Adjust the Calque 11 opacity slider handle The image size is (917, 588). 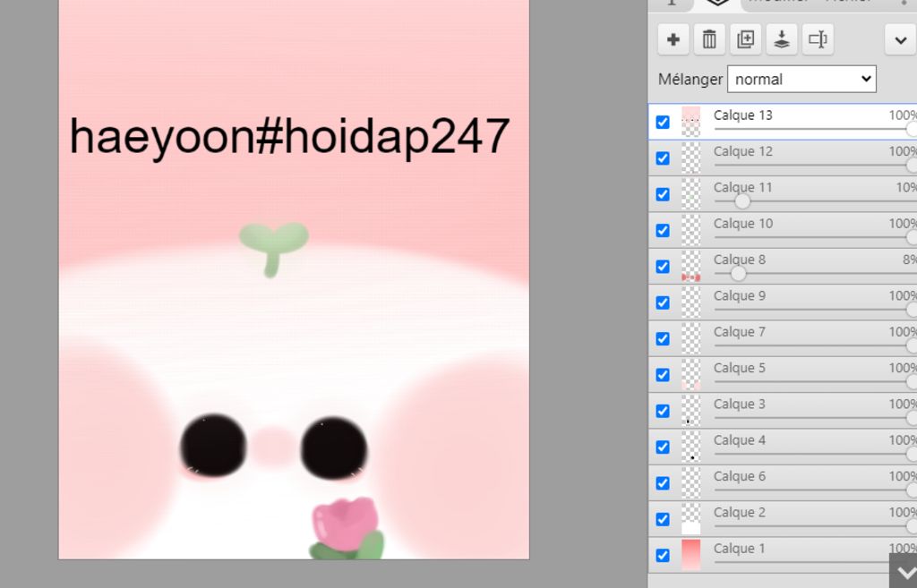pyautogui.click(x=742, y=201)
